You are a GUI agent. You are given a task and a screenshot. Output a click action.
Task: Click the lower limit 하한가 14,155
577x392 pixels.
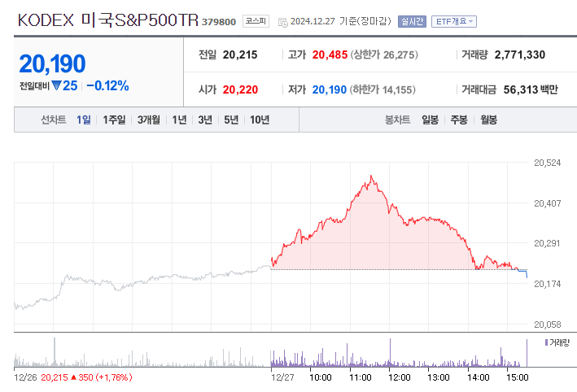coord(382,89)
